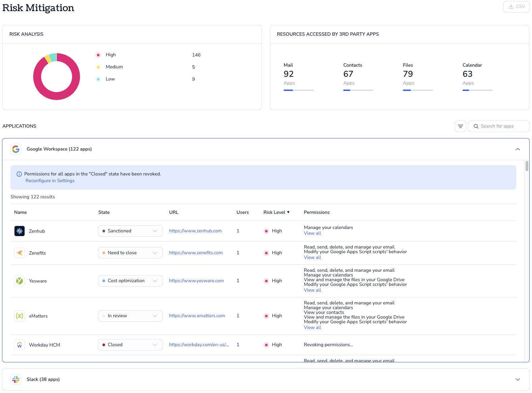The height and width of the screenshot is (393, 532).
Task: Open Reconfigure in Settings link
Action: pos(50,181)
